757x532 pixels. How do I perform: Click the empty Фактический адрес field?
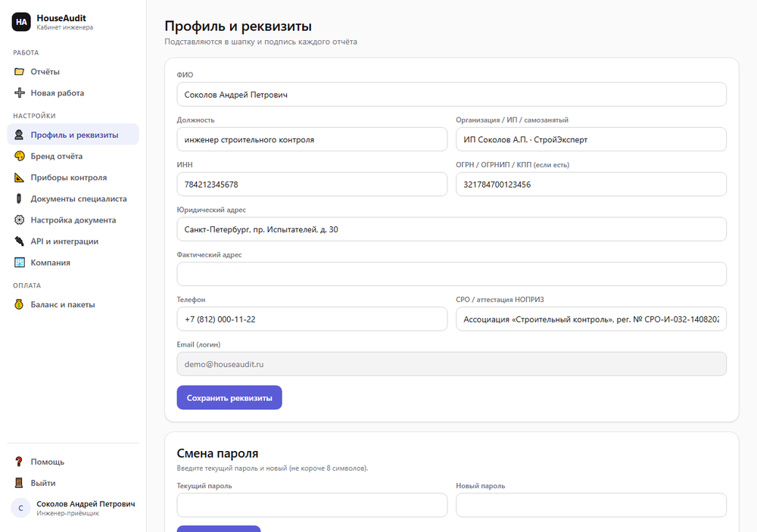coord(451,274)
